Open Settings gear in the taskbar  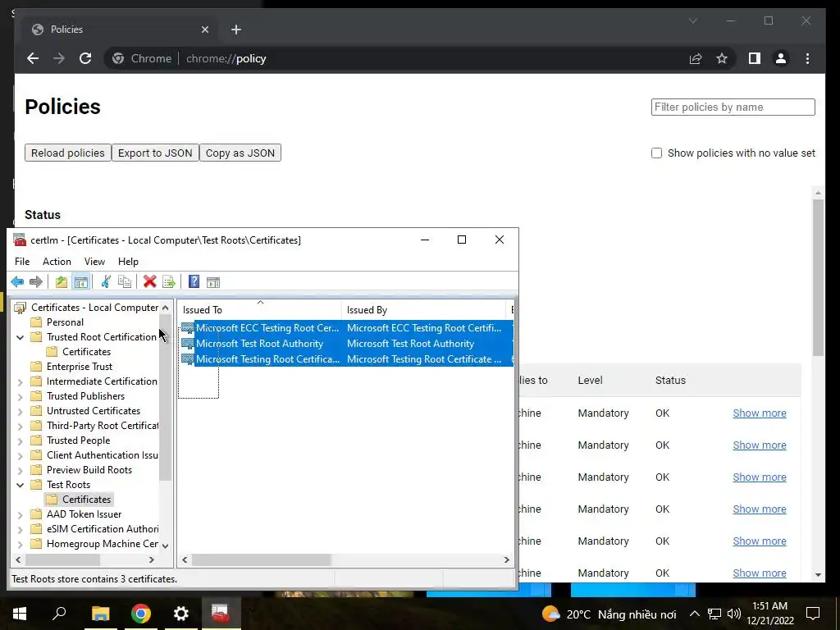coord(181,614)
